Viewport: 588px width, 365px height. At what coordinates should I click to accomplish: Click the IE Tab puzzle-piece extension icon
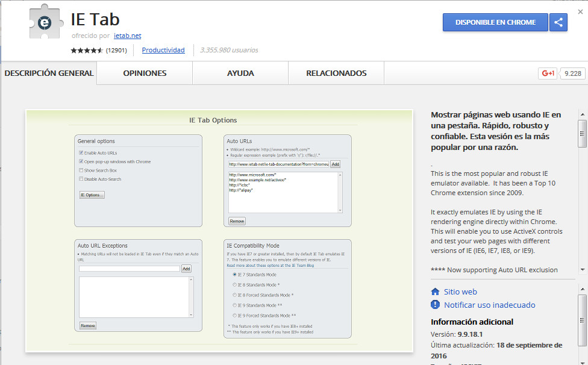coord(45,22)
